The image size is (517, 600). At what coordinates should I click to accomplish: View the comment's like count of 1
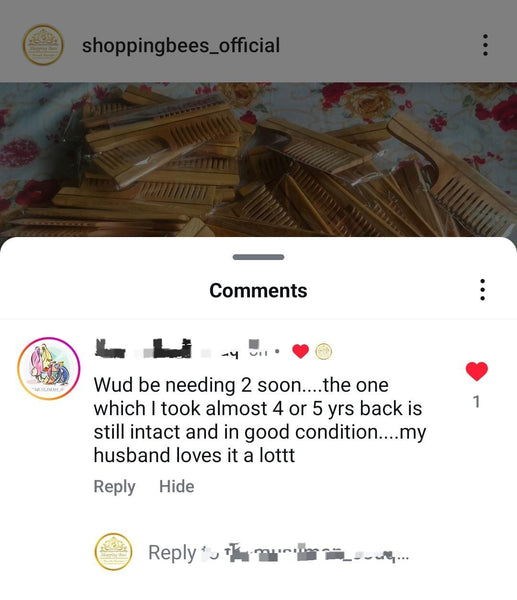pyautogui.click(x=476, y=402)
